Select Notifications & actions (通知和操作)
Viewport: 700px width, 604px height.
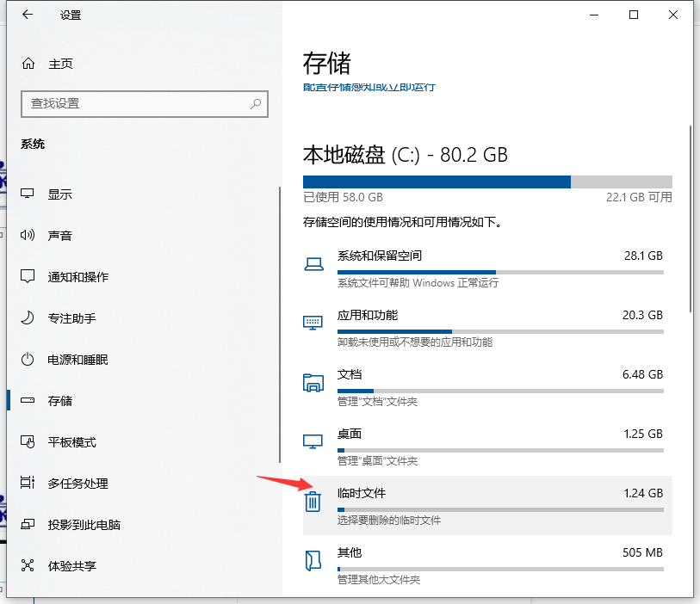click(x=77, y=277)
